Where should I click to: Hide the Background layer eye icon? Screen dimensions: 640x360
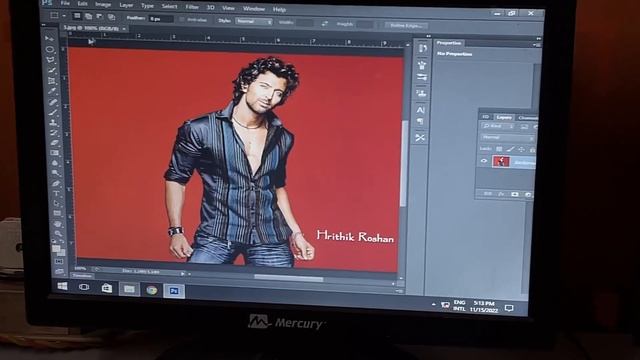click(x=484, y=161)
